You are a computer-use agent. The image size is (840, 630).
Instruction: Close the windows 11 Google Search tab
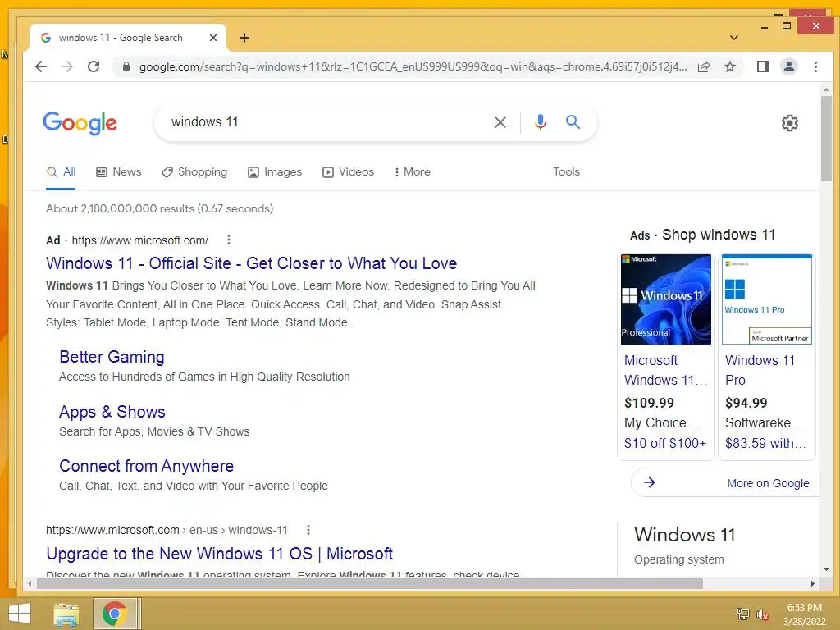(x=212, y=38)
